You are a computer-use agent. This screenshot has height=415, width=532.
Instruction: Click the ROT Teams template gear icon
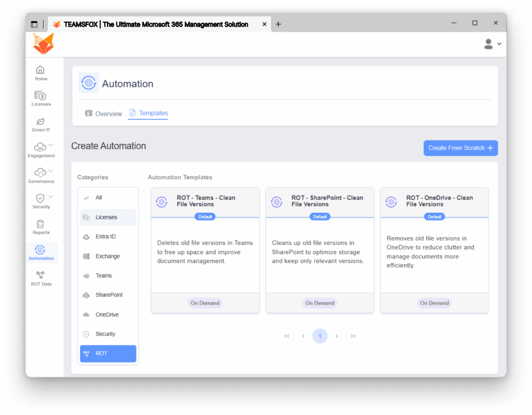click(x=162, y=202)
